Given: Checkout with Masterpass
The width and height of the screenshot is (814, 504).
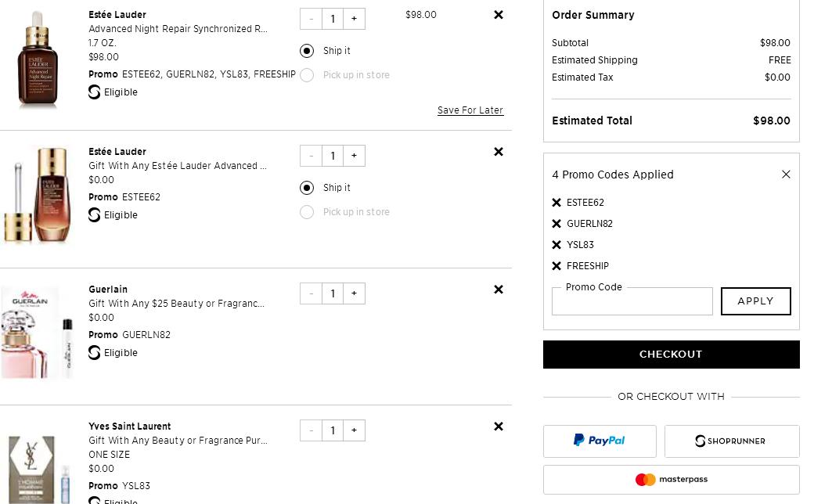Looking at the screenshot, I should click(x=672, y=480).
